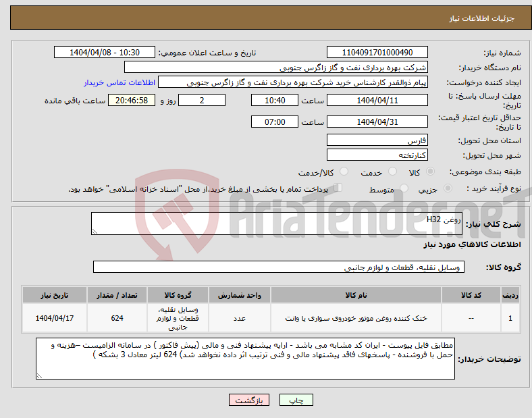Click the ردیف column header
Image resolution: width=532 pixels, height=418 pixels.
pos(510,295)
